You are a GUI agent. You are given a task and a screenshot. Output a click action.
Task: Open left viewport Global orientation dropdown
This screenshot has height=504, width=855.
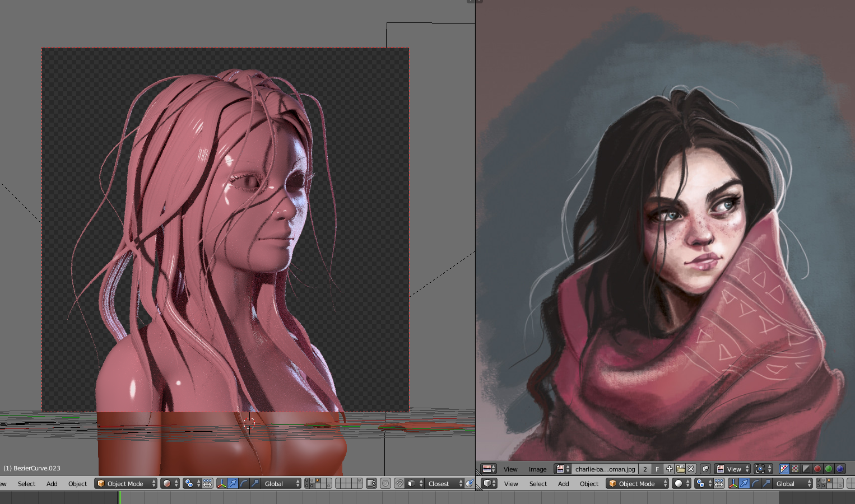point(281,483)
